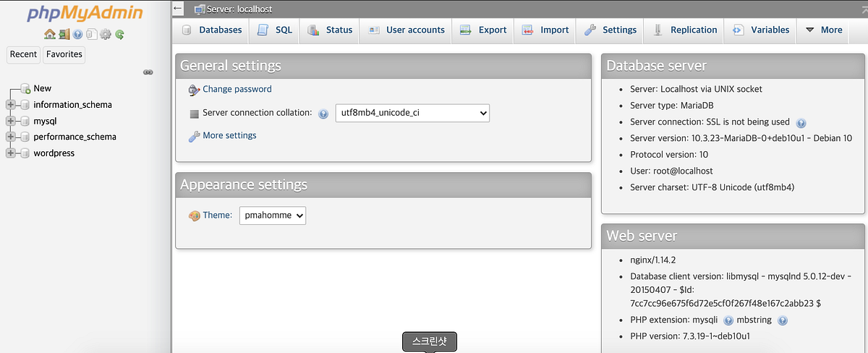This screenshot has height=353, width=868.
Task: Expand the mysql database tree node
Action: click(10, 121)
